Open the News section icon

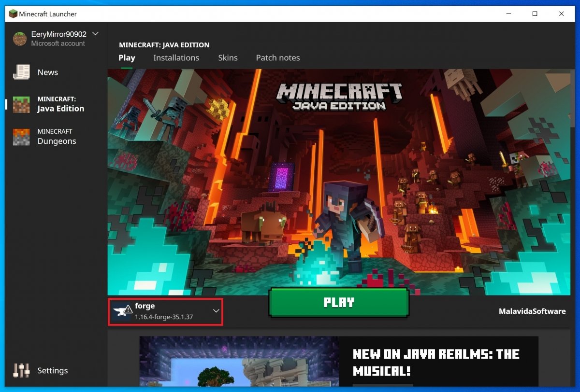[21, 72]
